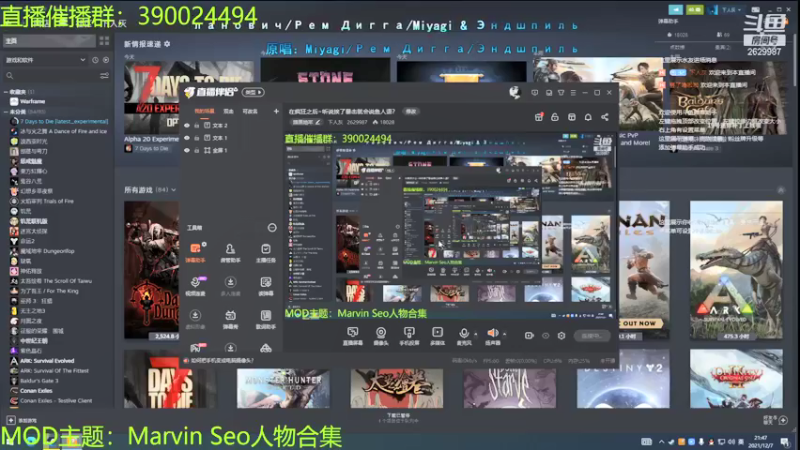Click the notification bell icon in the stream header

(588, 117)
